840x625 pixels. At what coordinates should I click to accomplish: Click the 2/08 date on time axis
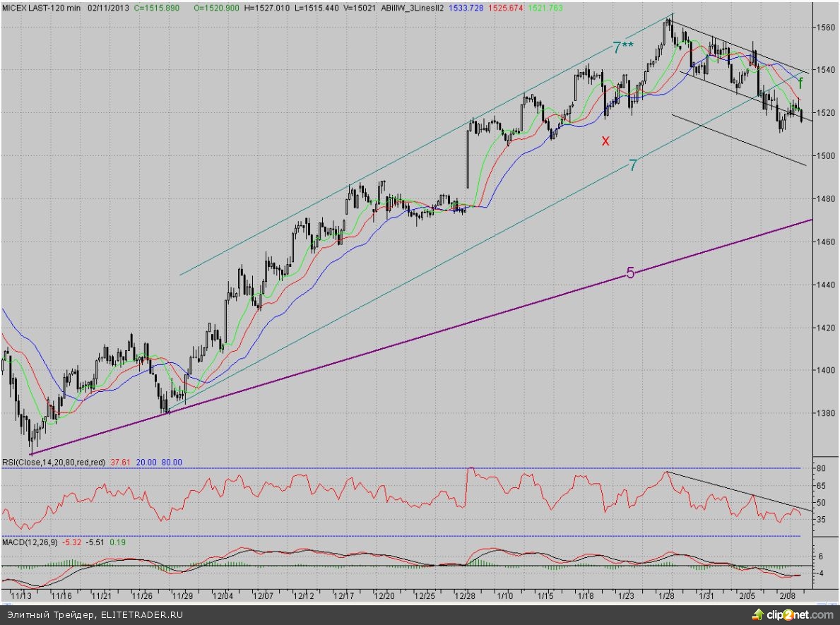point(790,597)
